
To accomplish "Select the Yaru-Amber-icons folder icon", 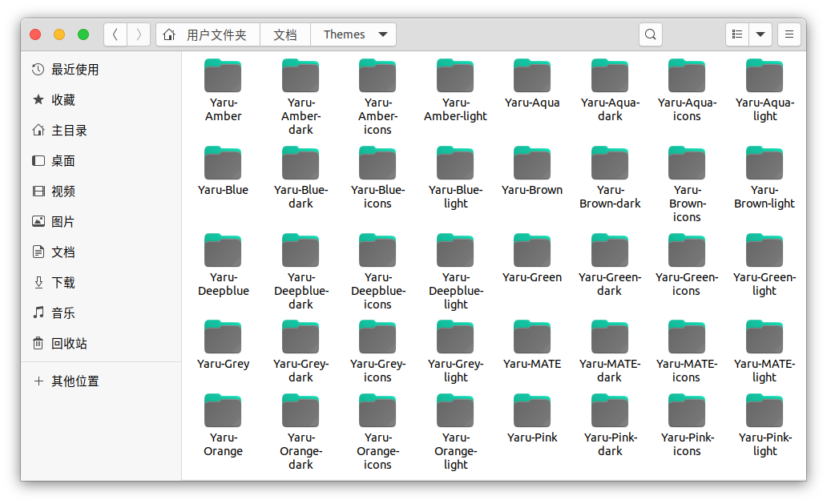I will [377, 75].
